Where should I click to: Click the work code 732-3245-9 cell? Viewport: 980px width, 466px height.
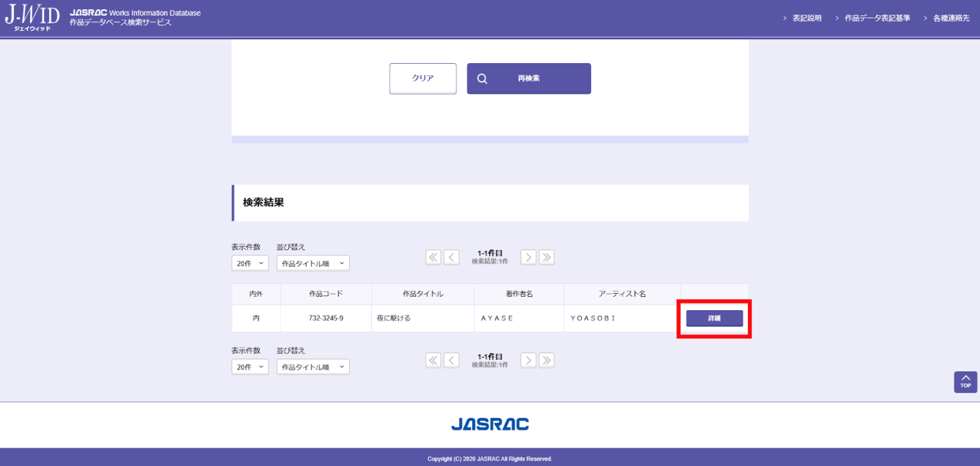(x=325, y=317)
